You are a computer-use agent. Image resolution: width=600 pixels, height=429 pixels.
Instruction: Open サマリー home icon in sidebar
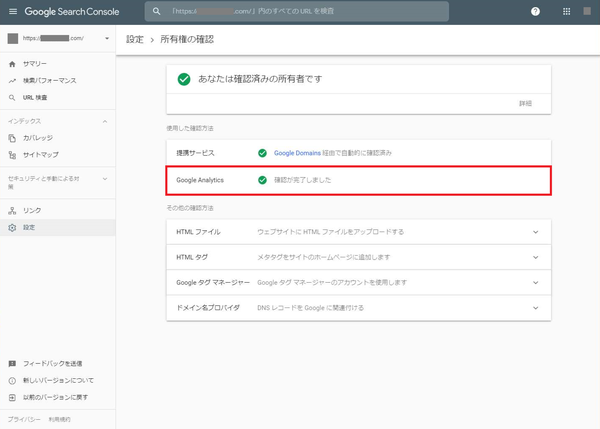[12, 65]
